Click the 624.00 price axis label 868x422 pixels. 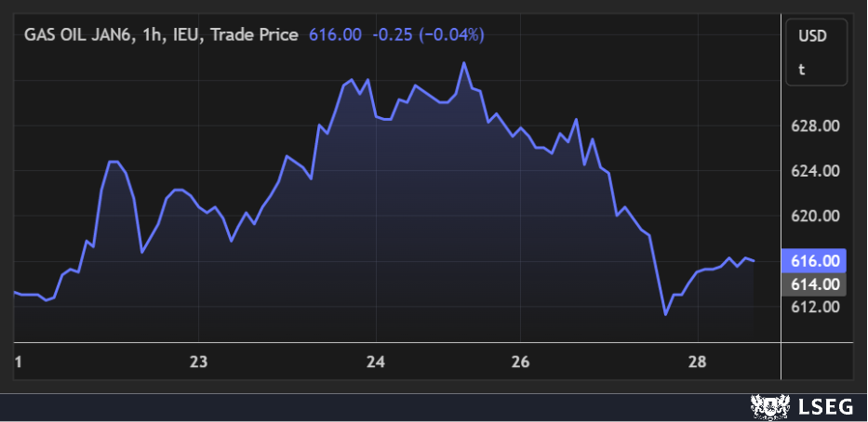click(x=816, y=171)
